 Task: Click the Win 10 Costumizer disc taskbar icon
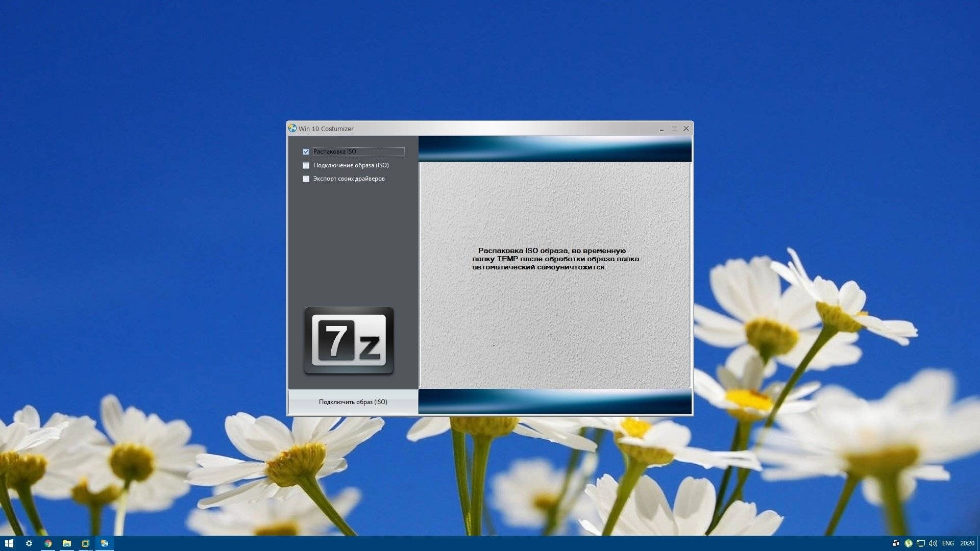pyautogui.click(x=105, y=543)
